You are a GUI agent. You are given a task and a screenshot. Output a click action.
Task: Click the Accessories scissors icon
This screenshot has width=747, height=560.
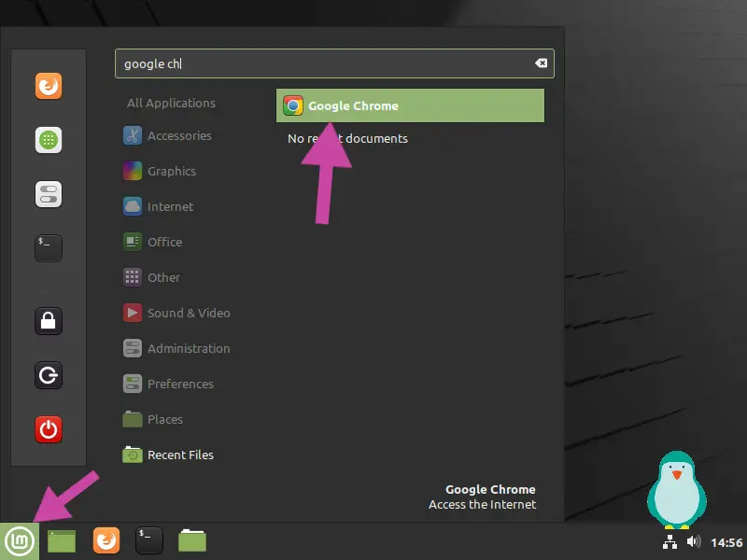point(133,135)
